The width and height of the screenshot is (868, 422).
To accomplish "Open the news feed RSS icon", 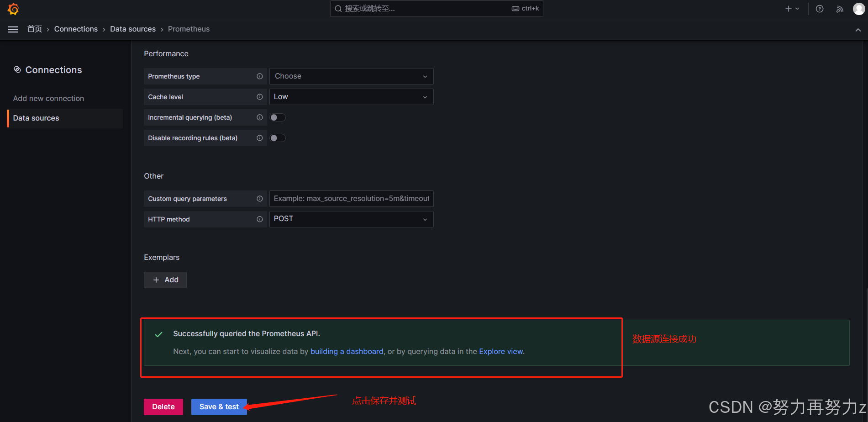I will [x=840, y=9].
